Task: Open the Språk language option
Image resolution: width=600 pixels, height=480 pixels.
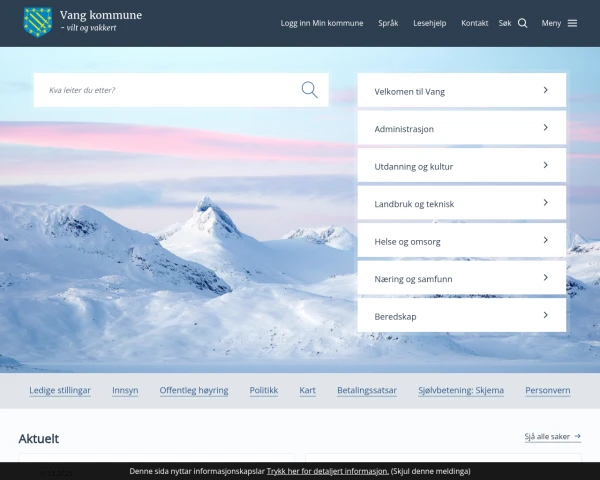Action: coord(388,23)
